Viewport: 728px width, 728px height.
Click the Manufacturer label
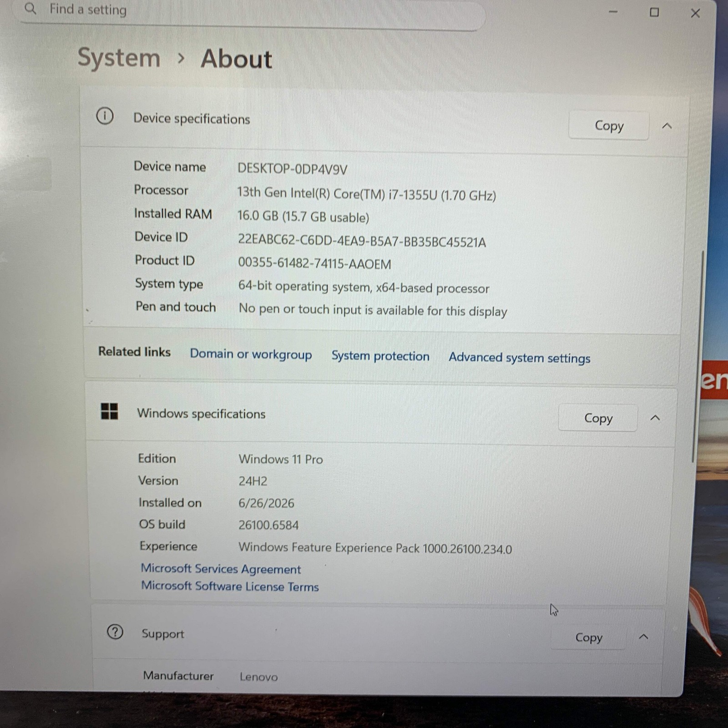click(x=178, y=676)
